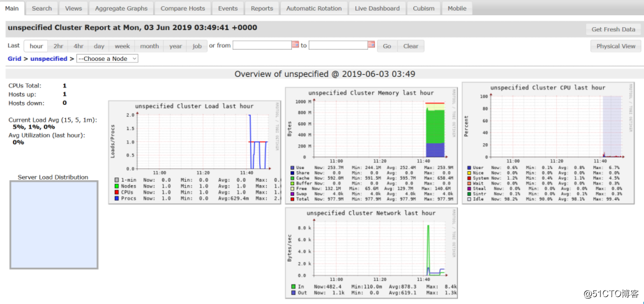
Task: Open the Cluster Memory last hour graph
Action: (x=371, y=146)
